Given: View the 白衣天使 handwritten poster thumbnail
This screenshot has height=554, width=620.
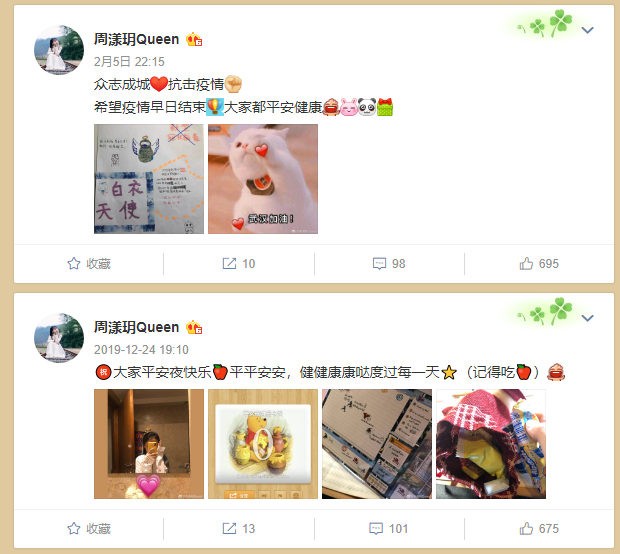Looking at the screenshot, I should click(x=149, y=179).
